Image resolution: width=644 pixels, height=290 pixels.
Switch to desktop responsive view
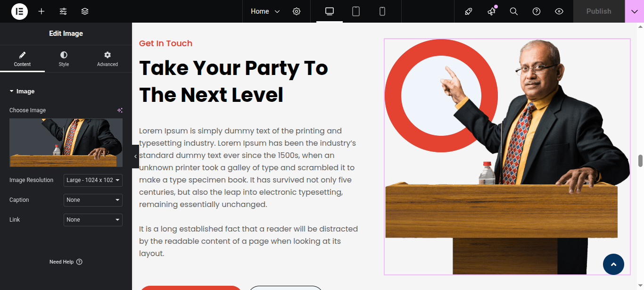330,11
